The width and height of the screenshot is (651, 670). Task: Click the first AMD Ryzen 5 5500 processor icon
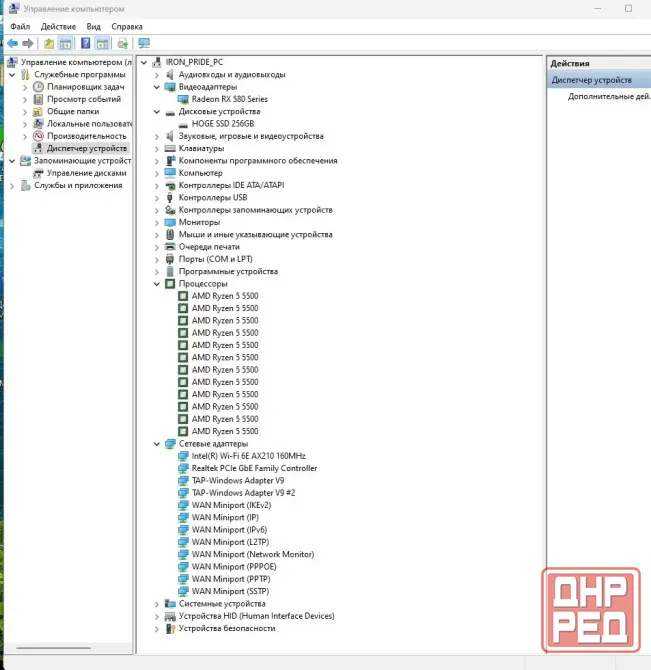pos(183,296)
